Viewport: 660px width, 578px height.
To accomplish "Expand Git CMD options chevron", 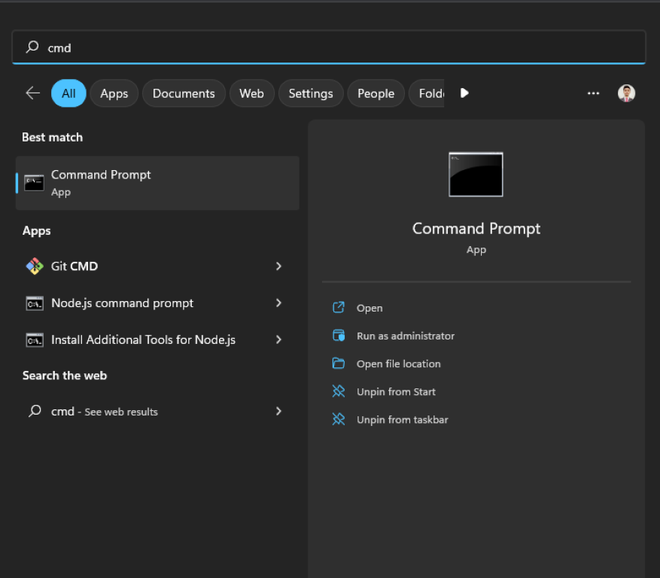I will point(278,266).
